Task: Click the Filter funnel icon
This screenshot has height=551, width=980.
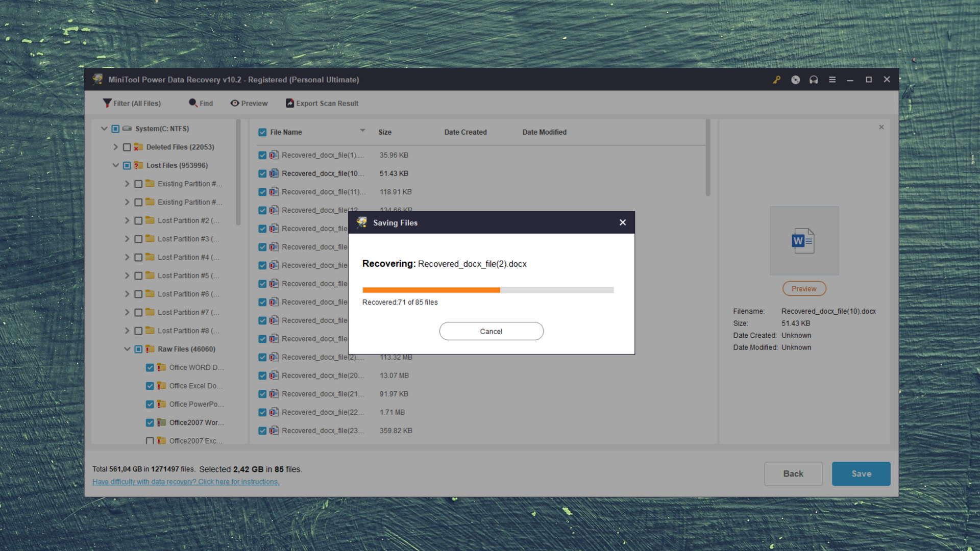Action: click(x=107, y=103)
